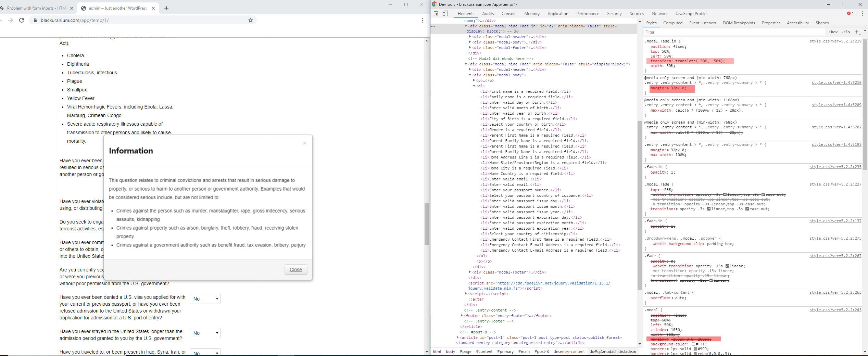This screenshot has width=868, height=356.
Task: Open the 'No' dropdown for the visa denial question
Action: coord(205,299)
